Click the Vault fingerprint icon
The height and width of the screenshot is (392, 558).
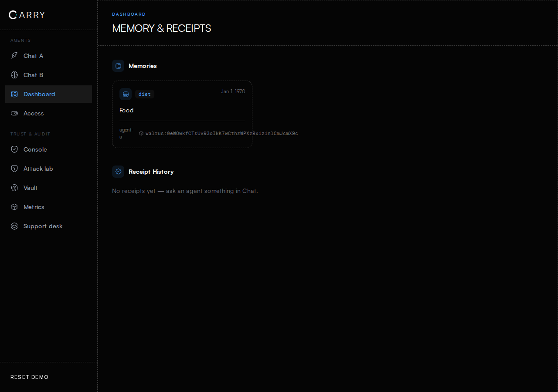(14, 188)
